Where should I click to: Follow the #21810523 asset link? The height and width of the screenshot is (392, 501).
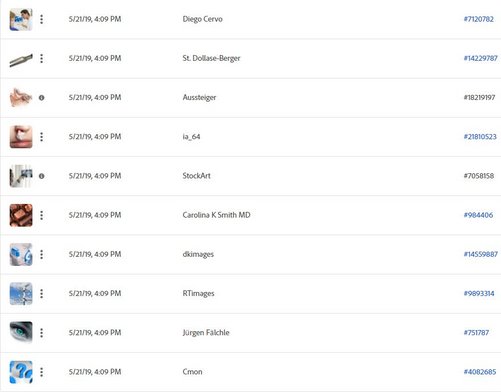coord(480,137)
